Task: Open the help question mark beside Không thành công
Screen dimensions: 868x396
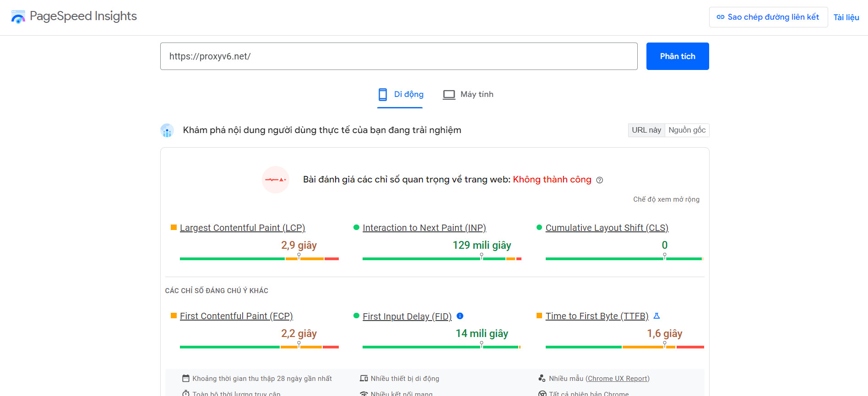Action: pyautogui.click(x=600, y=180)
